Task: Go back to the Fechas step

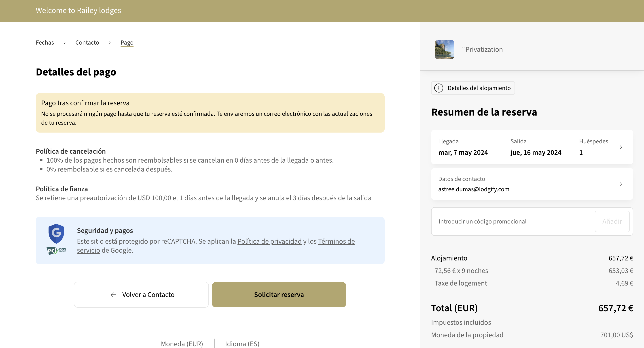Action: tap(45, 43)
